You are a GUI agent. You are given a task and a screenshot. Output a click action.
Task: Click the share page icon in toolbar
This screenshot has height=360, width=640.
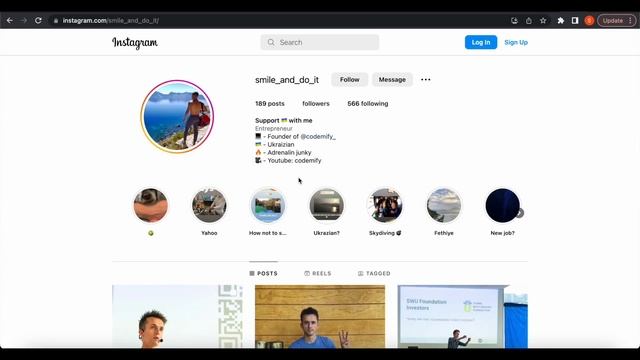point(529,20)
